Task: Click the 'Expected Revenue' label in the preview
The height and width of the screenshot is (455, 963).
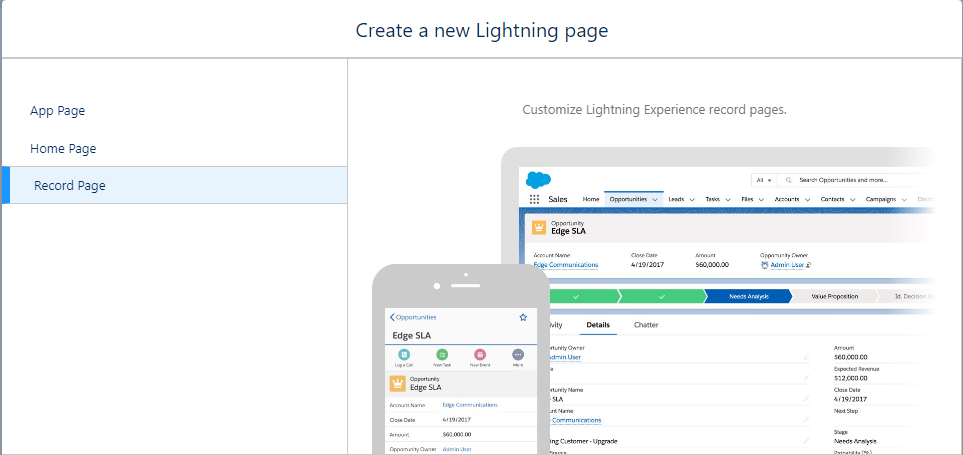Action: pos(856,369)
